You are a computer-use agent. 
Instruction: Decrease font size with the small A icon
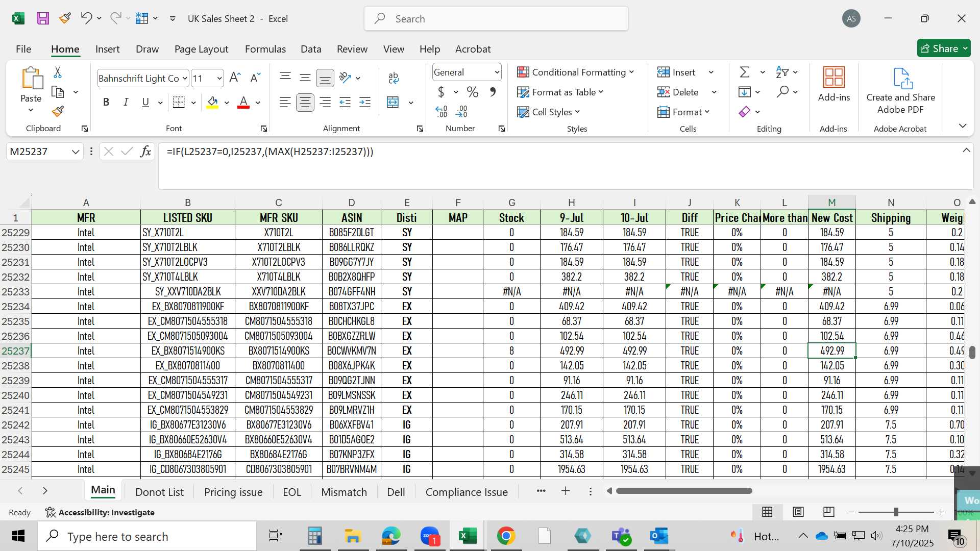(255, 78)
